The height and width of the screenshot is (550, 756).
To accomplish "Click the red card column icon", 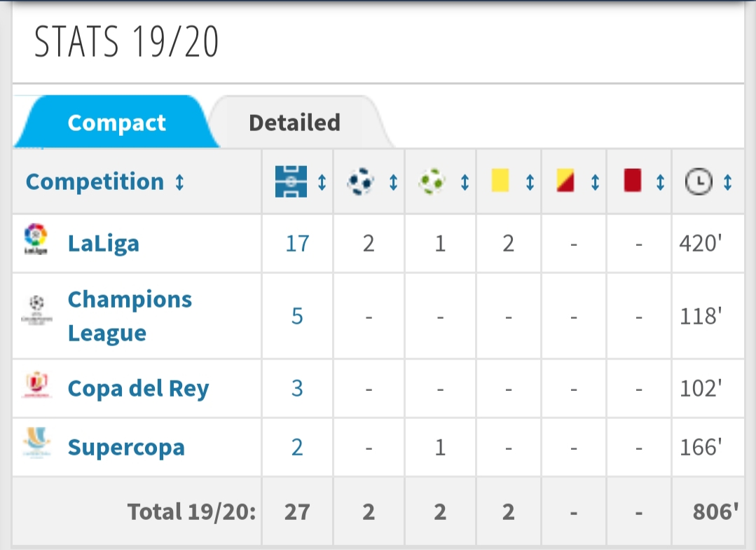I will tap(633, 182).
